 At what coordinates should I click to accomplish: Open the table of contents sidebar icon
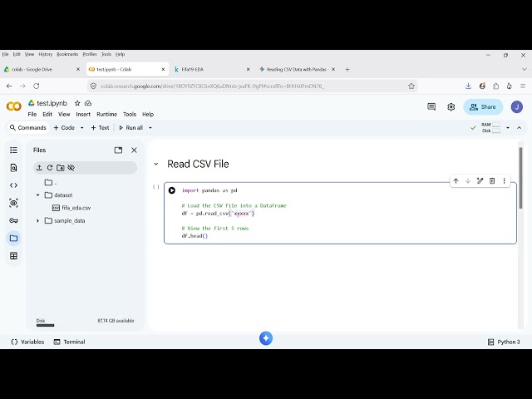point(13,150)
